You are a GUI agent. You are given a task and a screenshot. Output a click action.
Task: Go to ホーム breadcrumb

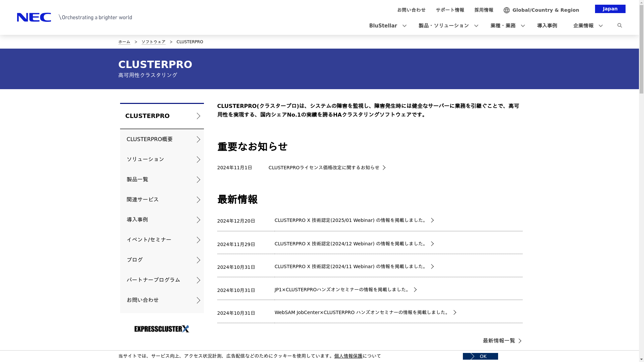pos(124,42)
